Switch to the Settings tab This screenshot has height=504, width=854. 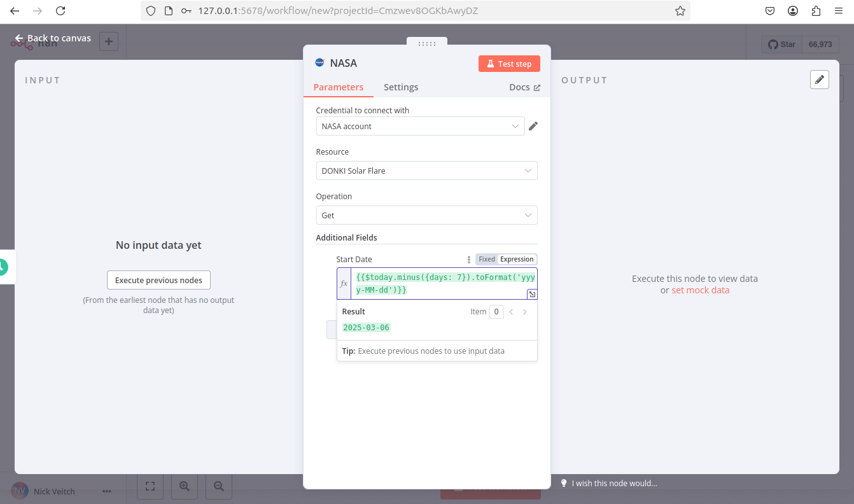(x=401, y=87)
